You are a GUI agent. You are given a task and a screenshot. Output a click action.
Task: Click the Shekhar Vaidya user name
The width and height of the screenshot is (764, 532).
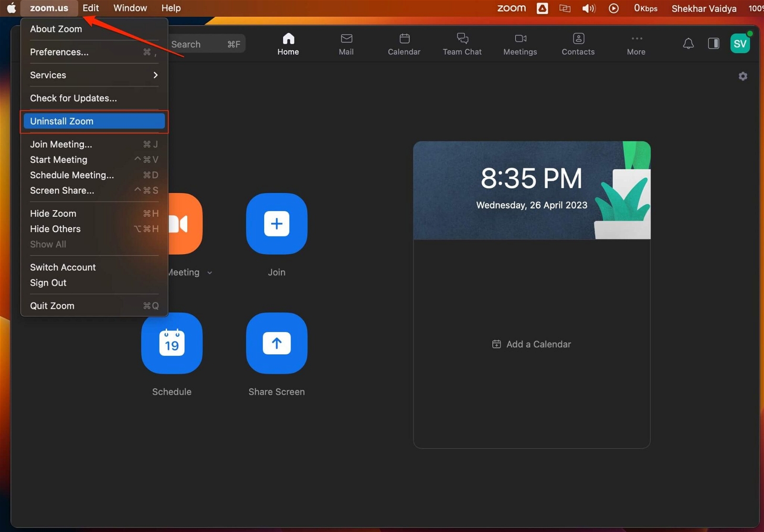click(704, 8)
